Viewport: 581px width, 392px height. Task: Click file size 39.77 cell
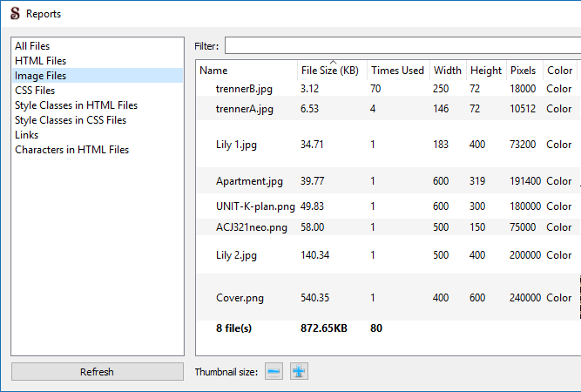pyautogui.click(x=312, y=181)
